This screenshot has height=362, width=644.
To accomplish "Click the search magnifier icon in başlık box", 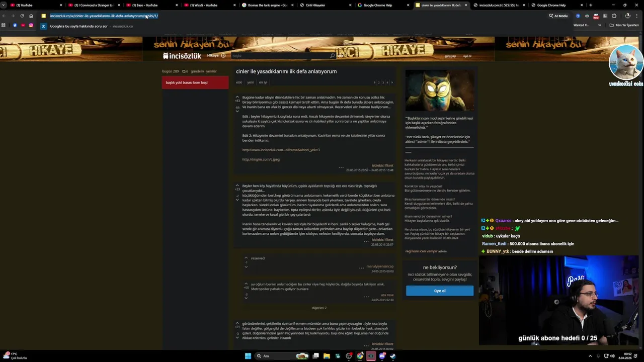I will (332, 56).
